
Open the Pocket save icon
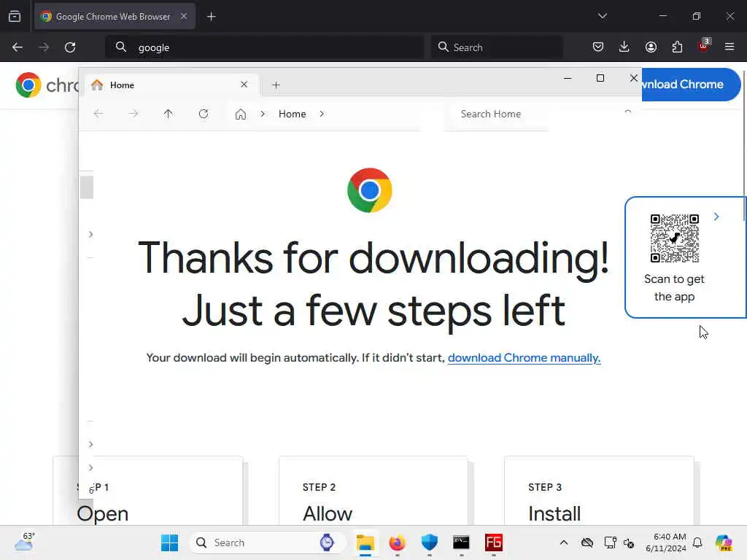pos(598,47)
